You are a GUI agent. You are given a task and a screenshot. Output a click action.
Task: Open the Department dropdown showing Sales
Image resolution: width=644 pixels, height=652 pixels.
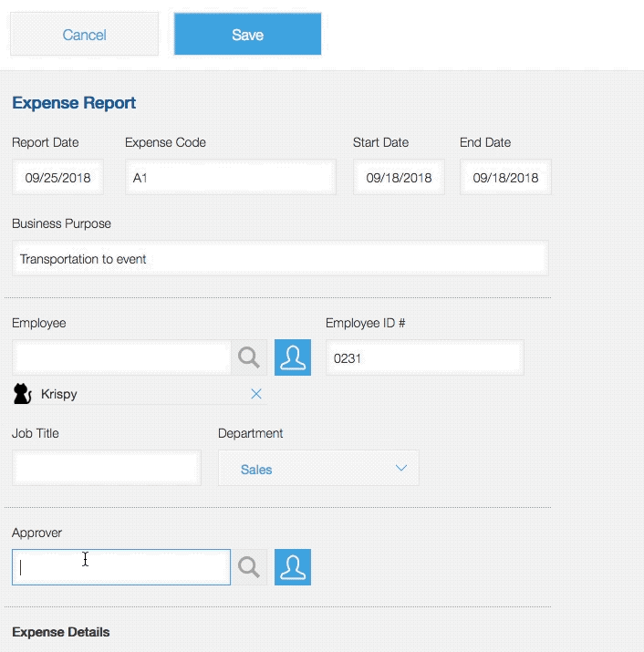[317, 469]
